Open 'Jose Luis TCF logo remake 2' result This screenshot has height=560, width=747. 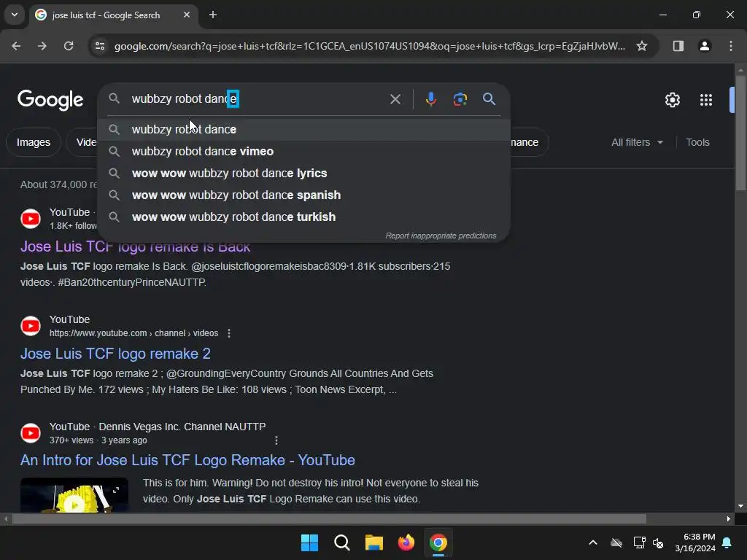pos(115,354)
